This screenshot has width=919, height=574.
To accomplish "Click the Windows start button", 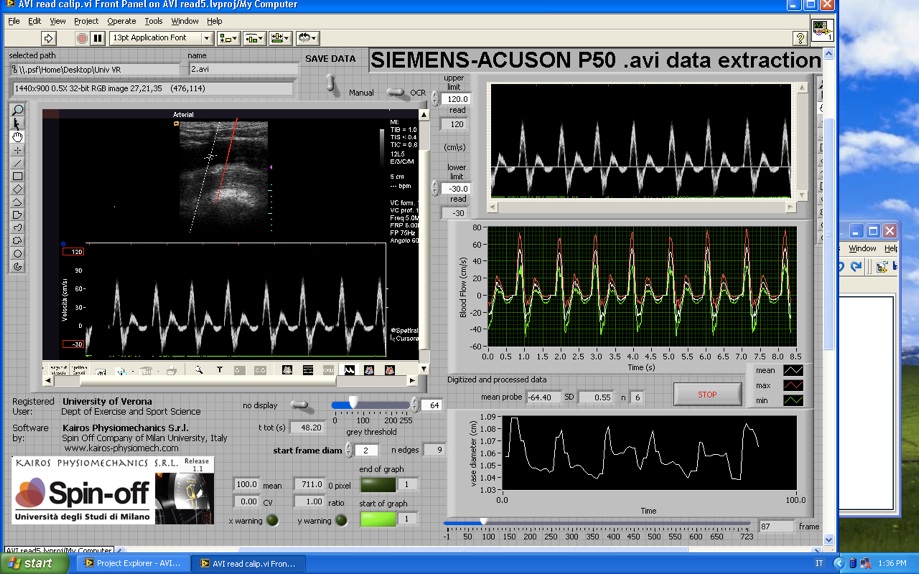I will (35, 563).
